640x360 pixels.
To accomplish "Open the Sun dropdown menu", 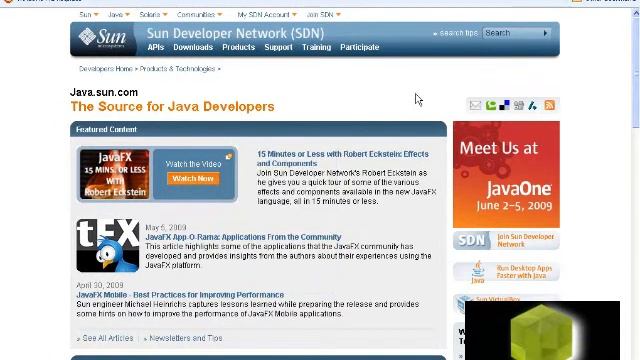I will pyautogui.click(x=89, y=15).
